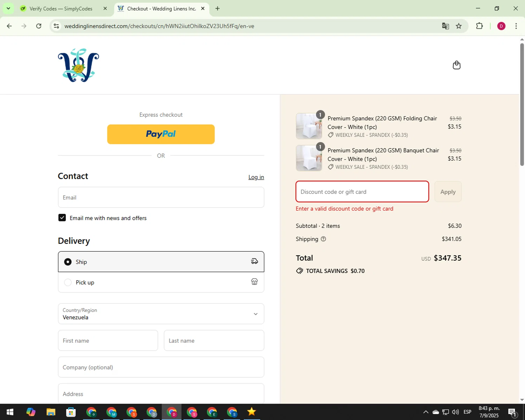Select the "Subtotal · 2 items" label
The width and height of the screenshot is (525, 420).
(x=318, y=226)
